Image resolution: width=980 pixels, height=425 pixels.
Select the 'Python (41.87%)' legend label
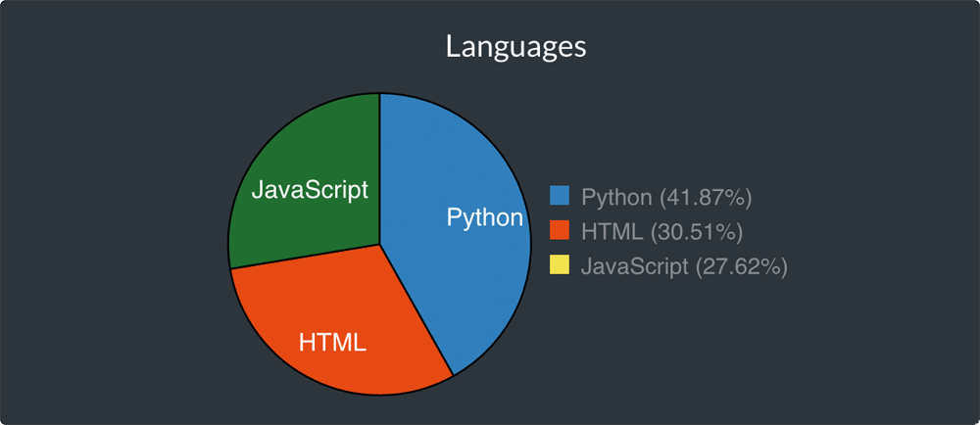[666, 197]
